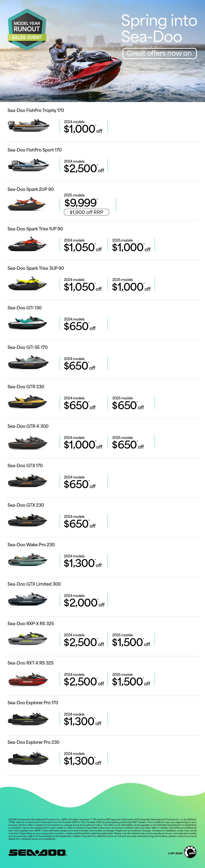Click the "Sea-Doo Explorer Pro 230" title
The height and width of the screenshot is (868, 205).
(34, 742)
